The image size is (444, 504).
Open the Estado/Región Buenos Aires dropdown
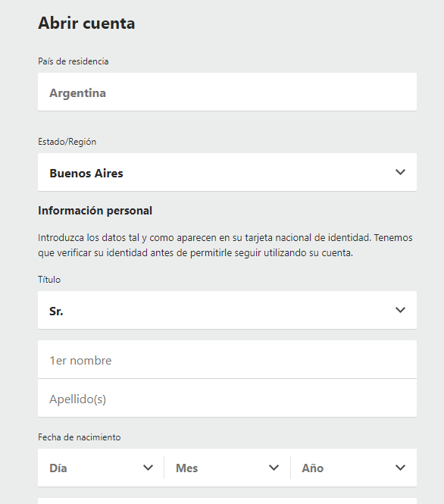coord(227,172)
